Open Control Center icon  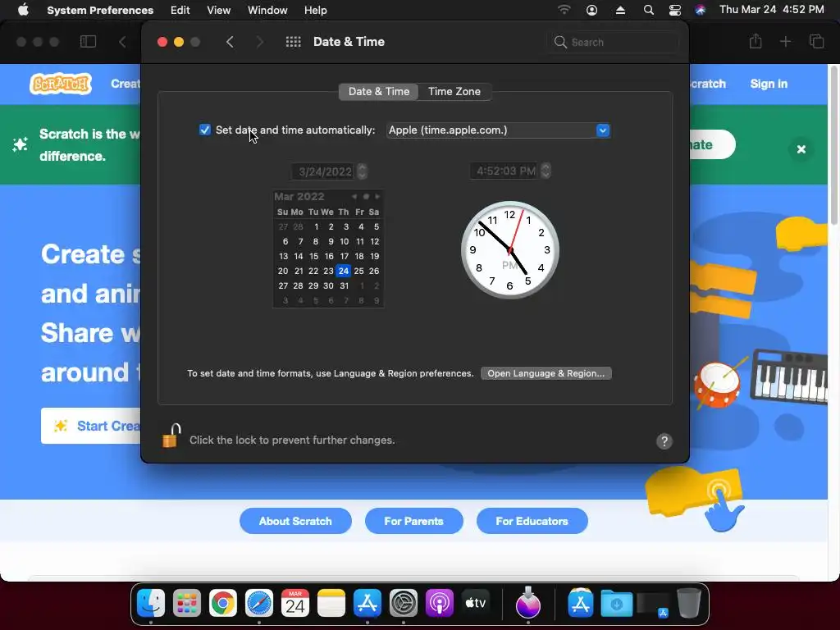coord(675,10)
